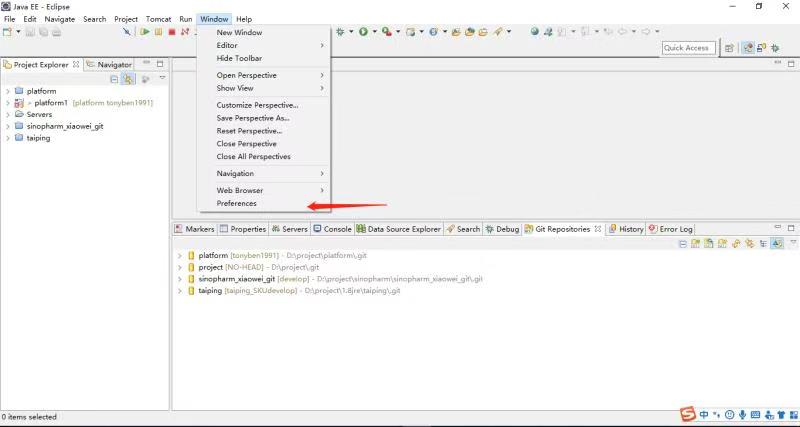Close the Git Repositories view tab

pos(597,229)
